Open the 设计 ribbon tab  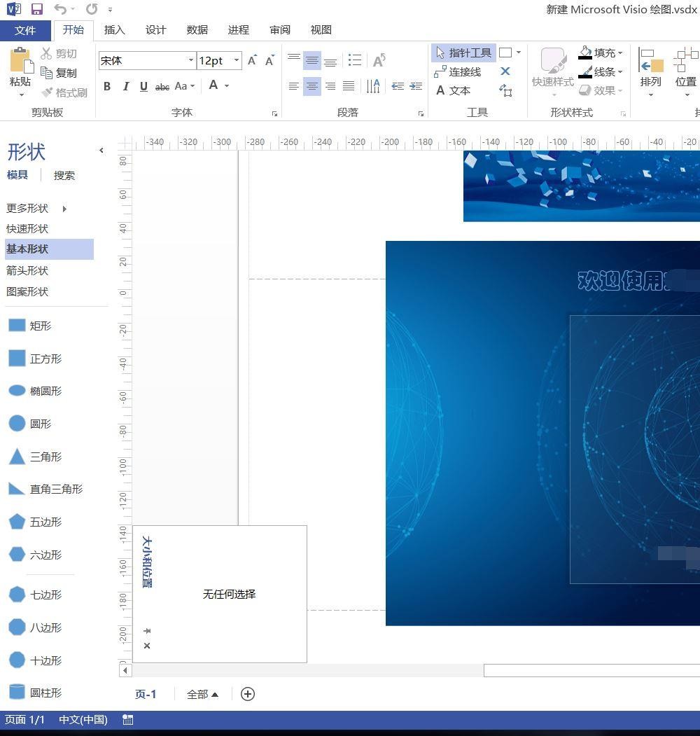click(x=155, y=30)
